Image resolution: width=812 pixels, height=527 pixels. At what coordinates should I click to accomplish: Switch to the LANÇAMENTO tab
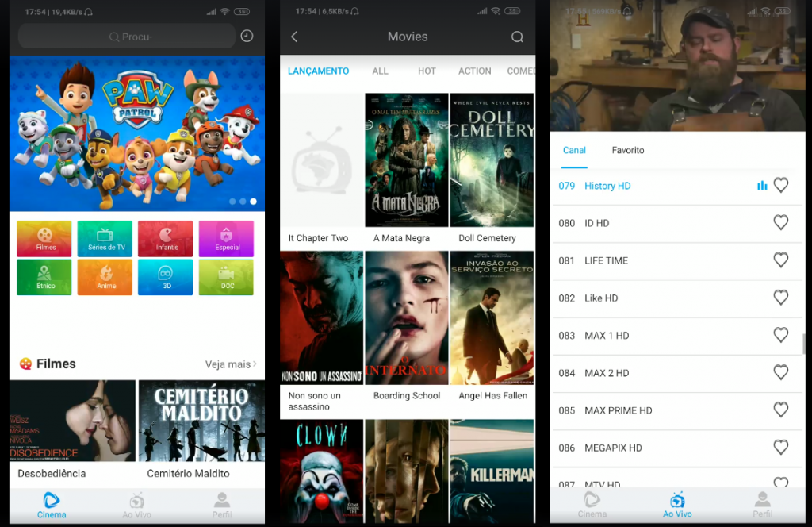319,71
